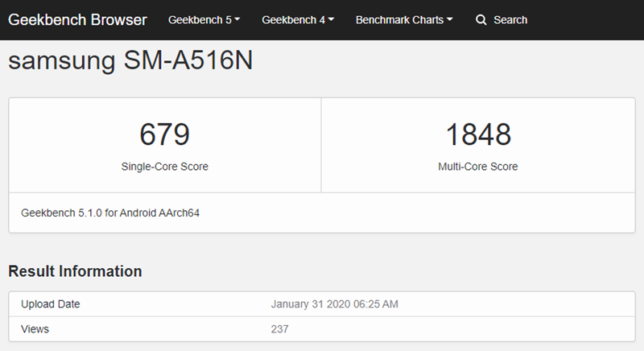
Task: Expand the Benchmark Charts dropdown
Action: (404, 19)
